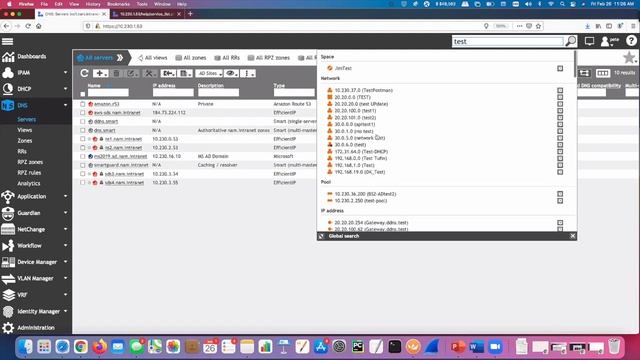Open the three-dots extra options menu

(248, 73)
